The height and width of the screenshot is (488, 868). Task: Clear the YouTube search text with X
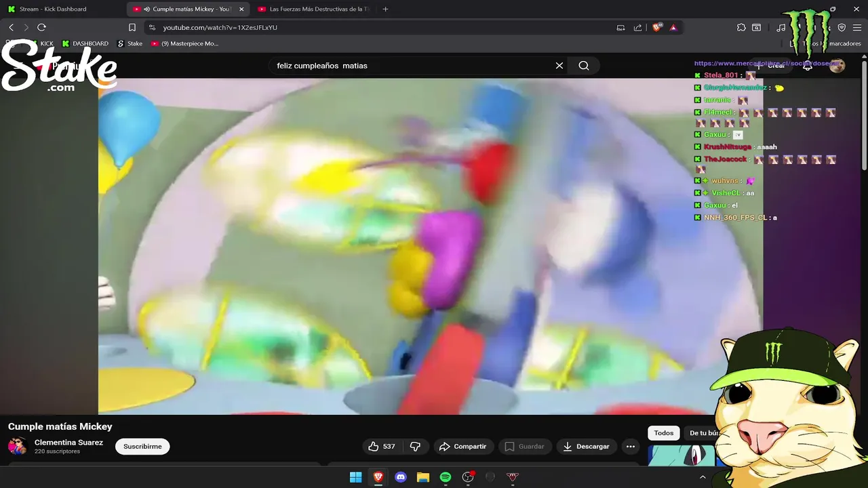pyautogui.click(x=559, y=66)
